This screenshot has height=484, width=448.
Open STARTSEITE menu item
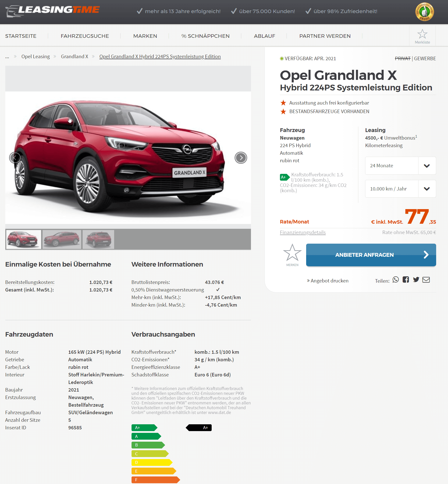click(x=21, y=36)
